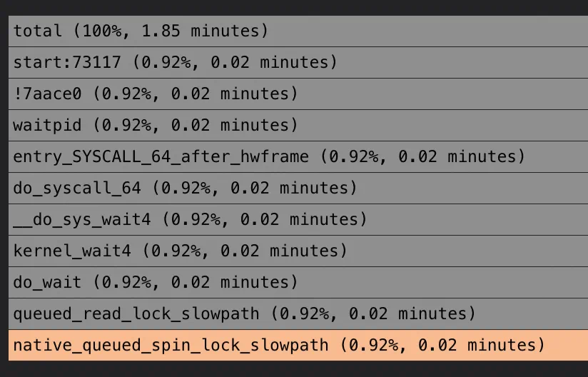Click the entry_SYSCALL_64_after_hwframe frame

[x=294, y=156]
